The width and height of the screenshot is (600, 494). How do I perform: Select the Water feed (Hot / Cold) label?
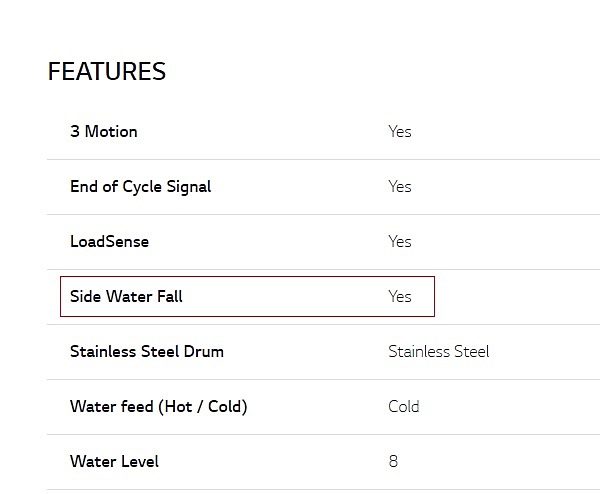pyautogui.click(x=159, y=407)
